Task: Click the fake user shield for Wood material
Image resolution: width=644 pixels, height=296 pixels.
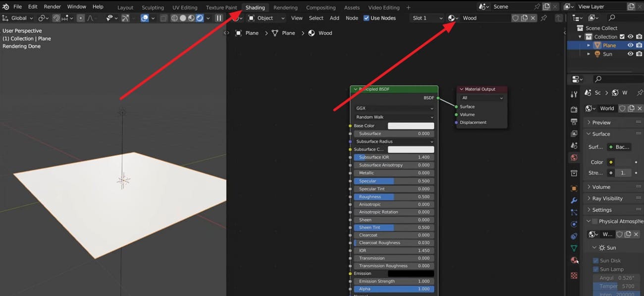Action: pos(515,18)
